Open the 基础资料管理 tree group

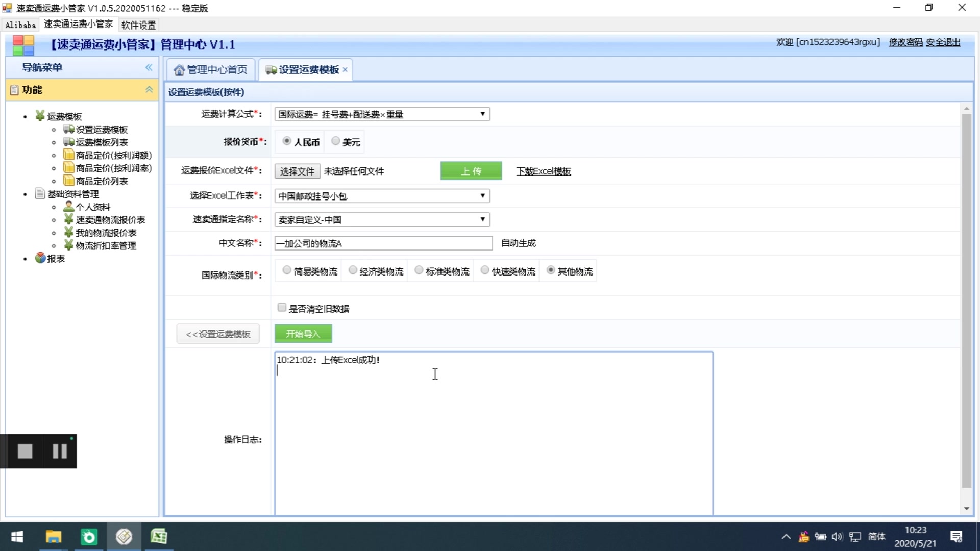(73, 194)
